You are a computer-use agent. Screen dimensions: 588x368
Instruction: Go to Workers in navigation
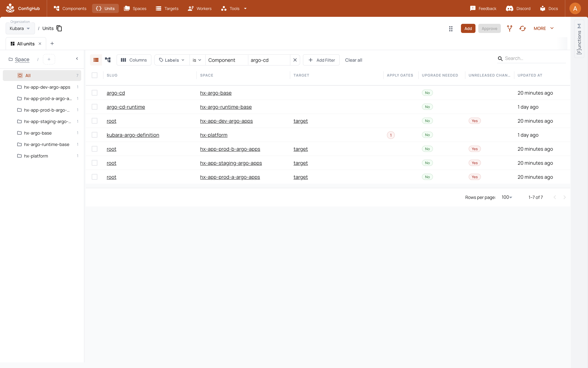click(200, 9)
